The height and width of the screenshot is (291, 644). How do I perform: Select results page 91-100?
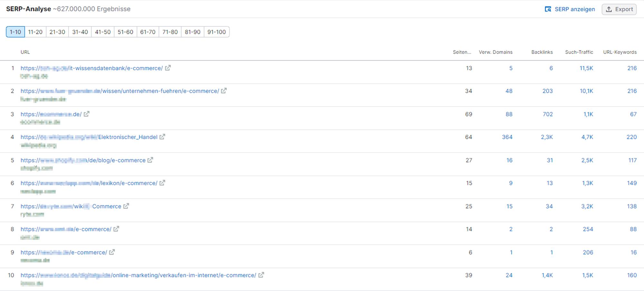[217, 32]
